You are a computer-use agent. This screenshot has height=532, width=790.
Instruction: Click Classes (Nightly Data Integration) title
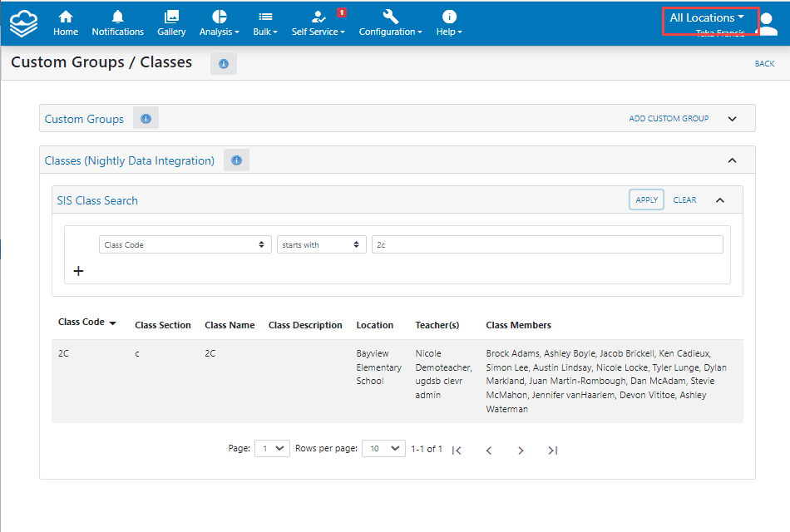(x=130, y=160)
